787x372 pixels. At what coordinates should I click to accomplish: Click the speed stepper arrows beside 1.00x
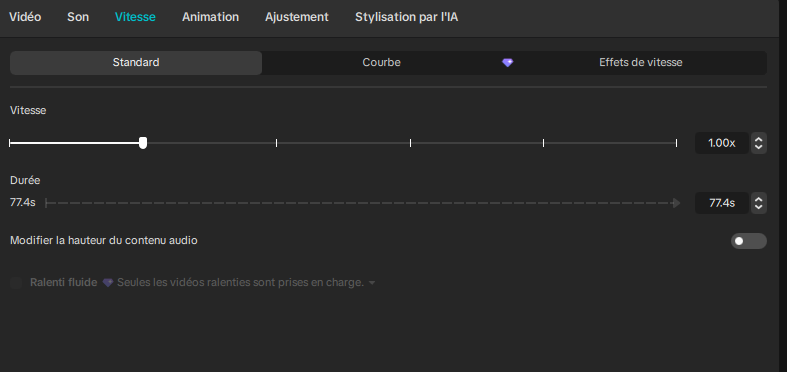[x=758, y=143]
